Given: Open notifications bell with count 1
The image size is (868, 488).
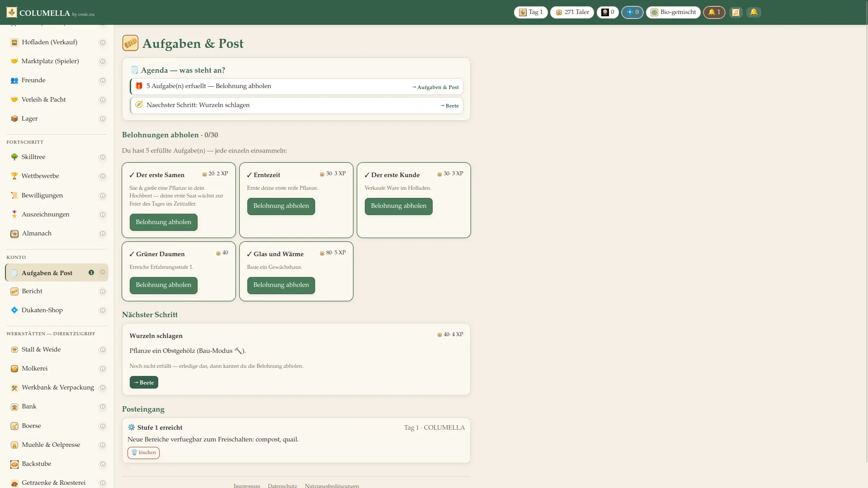Looking at the screenshot, I should 714,12.
